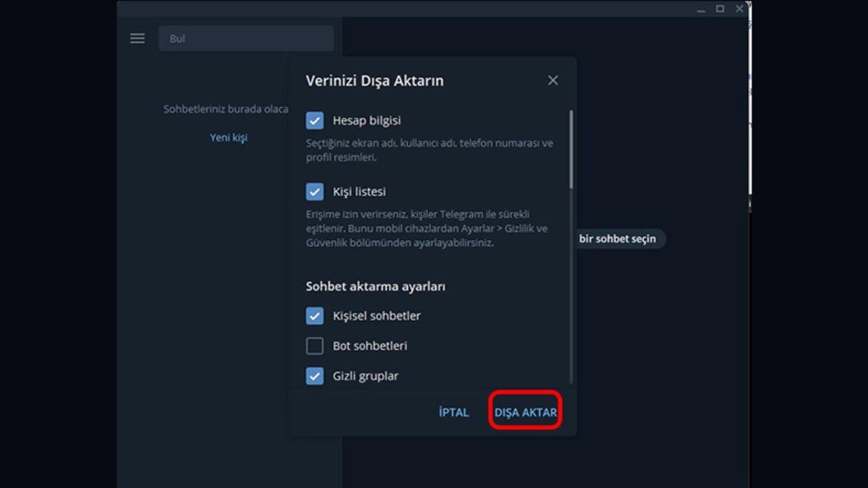Viewport: 868px width, 488px height.
Task: Click the 'Sohbetleriniz burada olacak' empty chat text
Action: pyautogui.click(x=226, y=109)
